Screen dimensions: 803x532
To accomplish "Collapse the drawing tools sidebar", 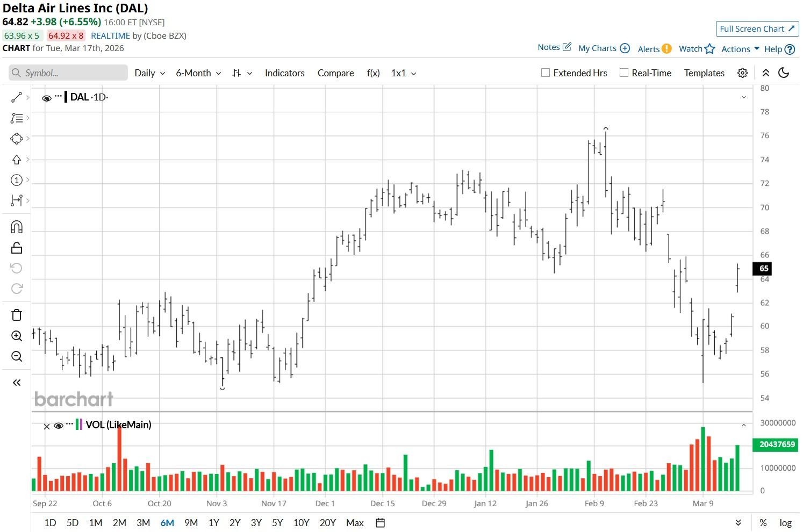I will (17, 383).
